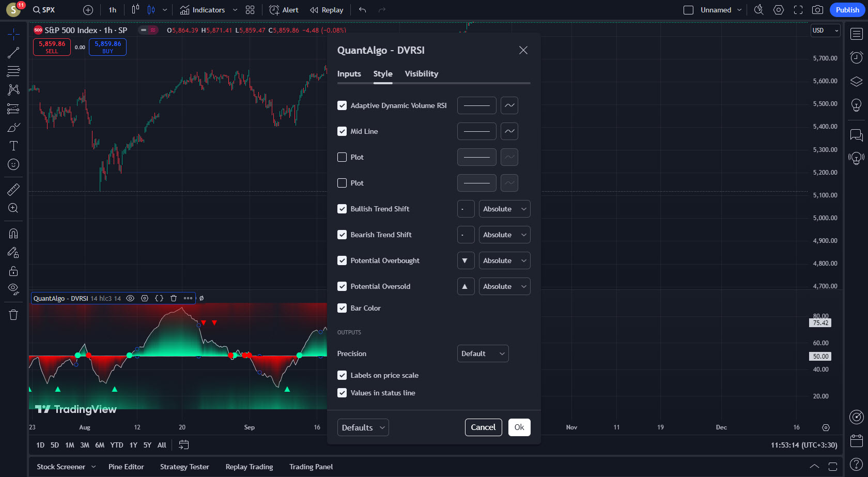
Task: Open the Precision Default dropdown
Action: [x=483, y=353]
